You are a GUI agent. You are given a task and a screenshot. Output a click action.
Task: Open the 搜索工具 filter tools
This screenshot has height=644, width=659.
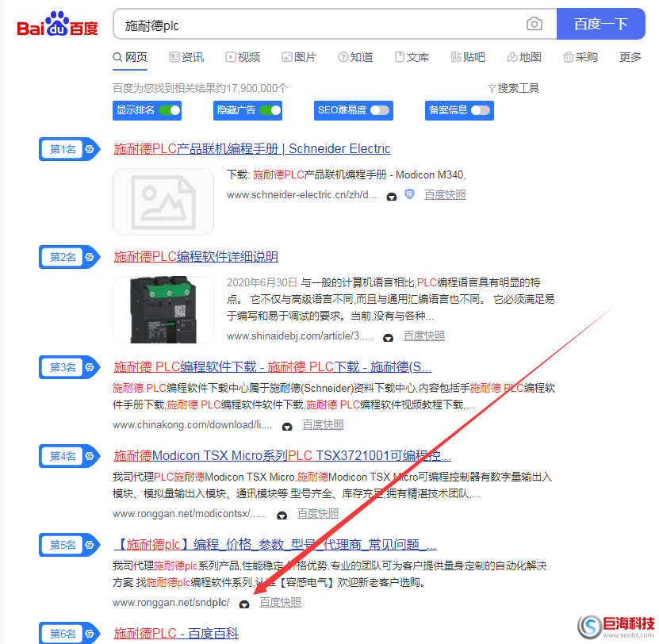[x=513, y=88]
